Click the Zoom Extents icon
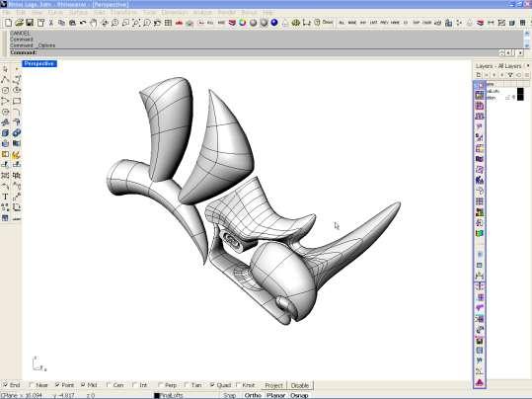532x399 pixels. 136,23
